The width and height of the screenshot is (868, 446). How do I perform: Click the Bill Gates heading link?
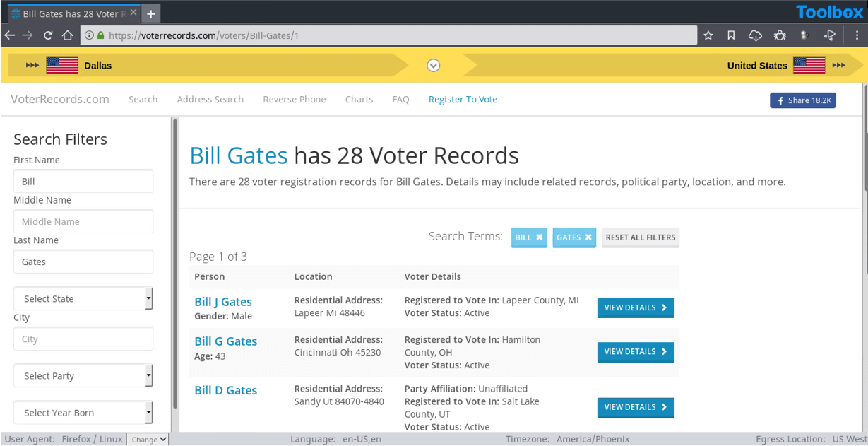point(239,155)
